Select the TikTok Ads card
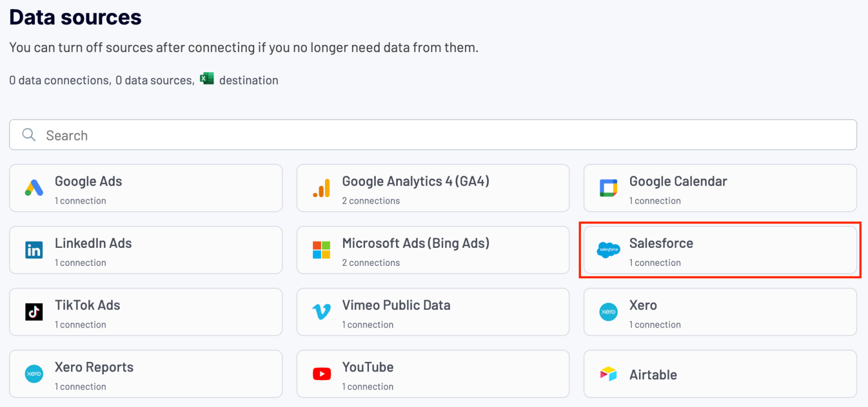The width and height of the screenshot is (868, 407). 146,312
